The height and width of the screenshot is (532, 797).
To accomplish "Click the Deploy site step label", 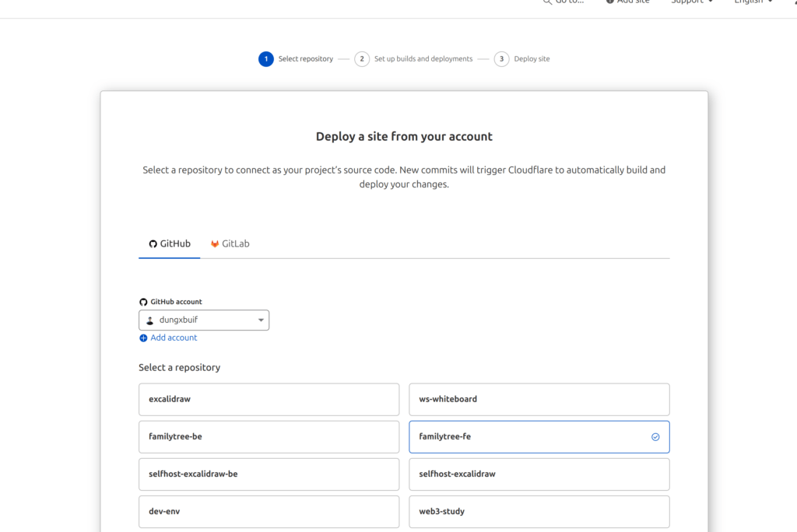I will tap(532, 59).
